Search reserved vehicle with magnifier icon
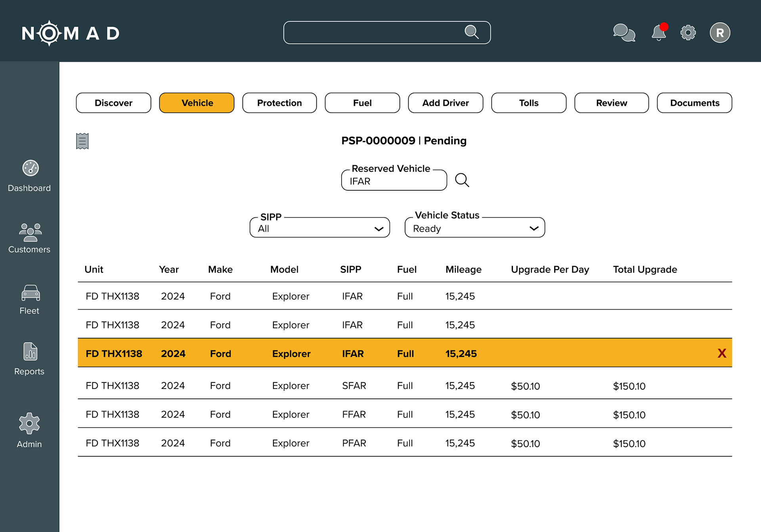 click(x=462, y=180)
